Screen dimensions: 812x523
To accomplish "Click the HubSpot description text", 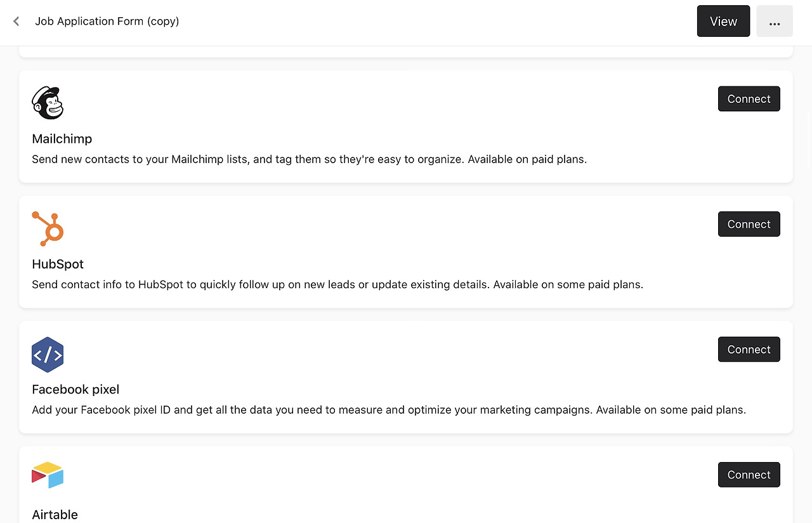I will [337, 284].
